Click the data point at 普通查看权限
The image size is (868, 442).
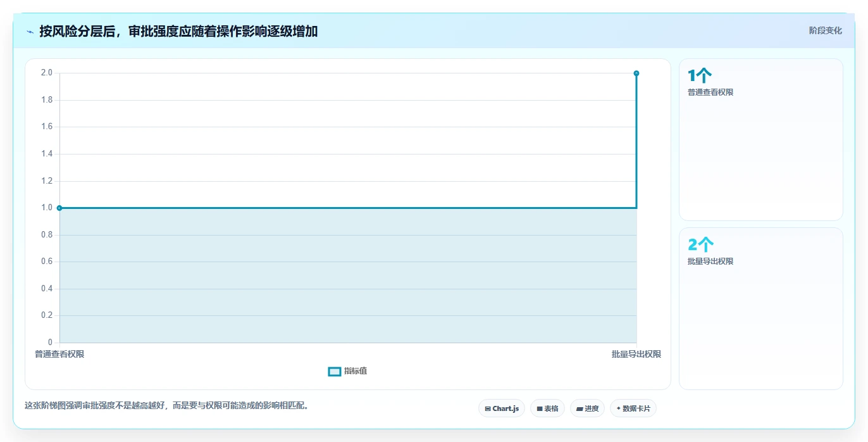pos(59,208)
